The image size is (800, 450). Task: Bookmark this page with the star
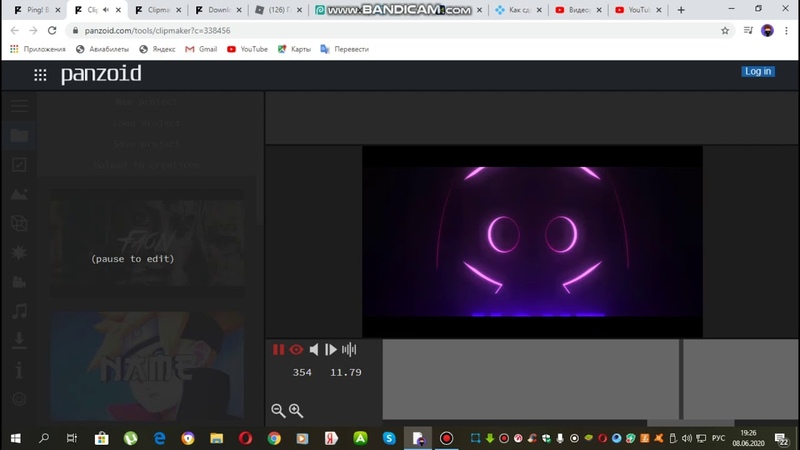[725, 31]
